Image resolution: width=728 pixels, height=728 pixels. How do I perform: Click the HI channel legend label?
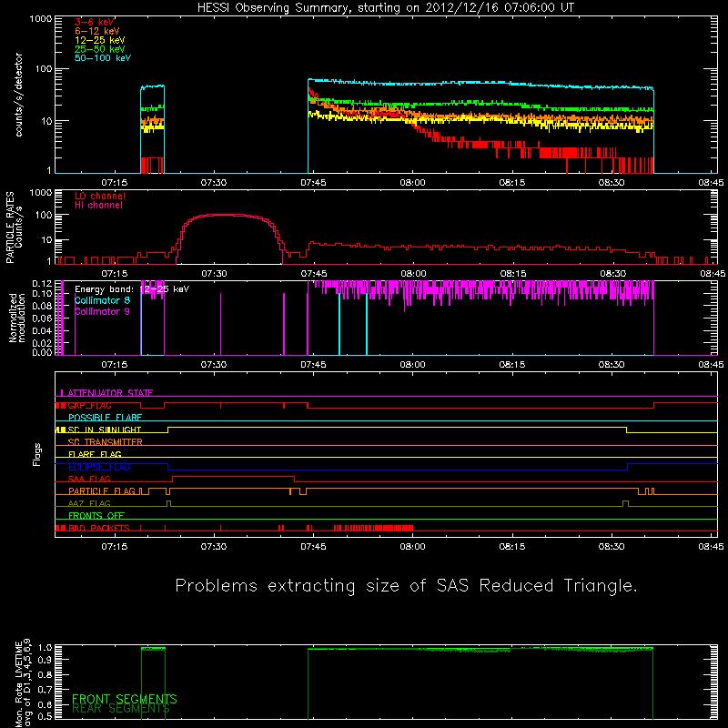(98, 206)
